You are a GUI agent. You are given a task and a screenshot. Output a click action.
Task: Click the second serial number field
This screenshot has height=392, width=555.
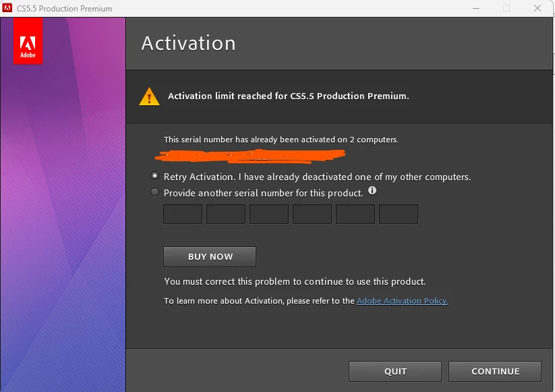pyautogui.click(x=226, y=215)
